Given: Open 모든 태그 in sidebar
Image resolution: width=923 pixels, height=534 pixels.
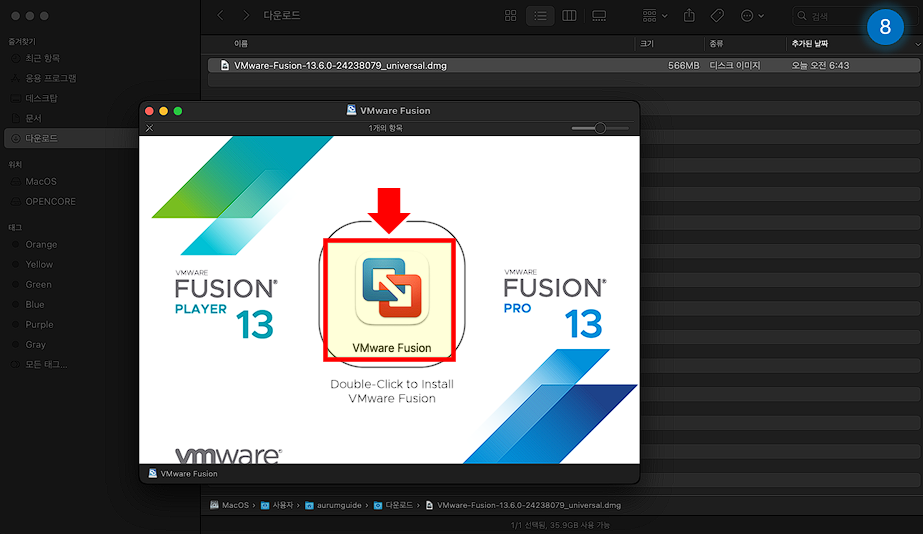Looking at the screenshot, I should (x=46, y=364).
